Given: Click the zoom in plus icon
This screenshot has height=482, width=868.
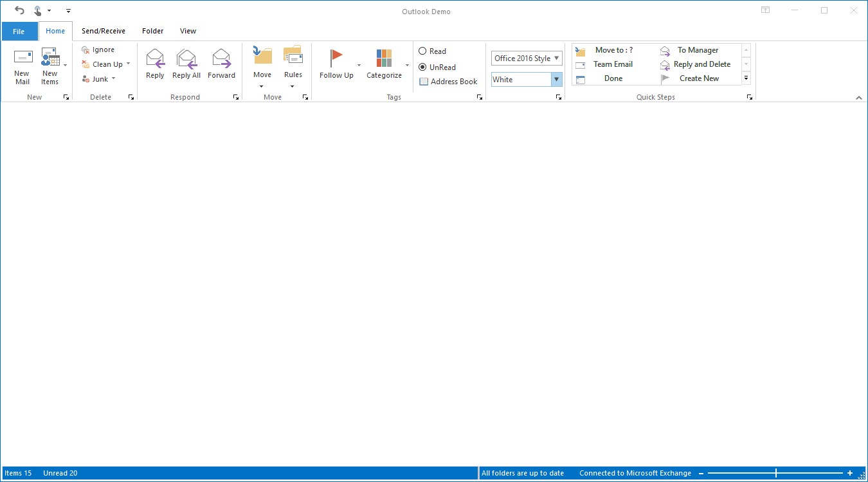Looking at the screenshot, I should [850, 473].
